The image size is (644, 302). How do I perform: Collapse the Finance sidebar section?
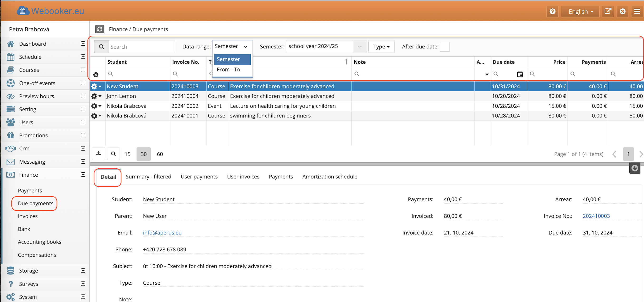point(83,175)
